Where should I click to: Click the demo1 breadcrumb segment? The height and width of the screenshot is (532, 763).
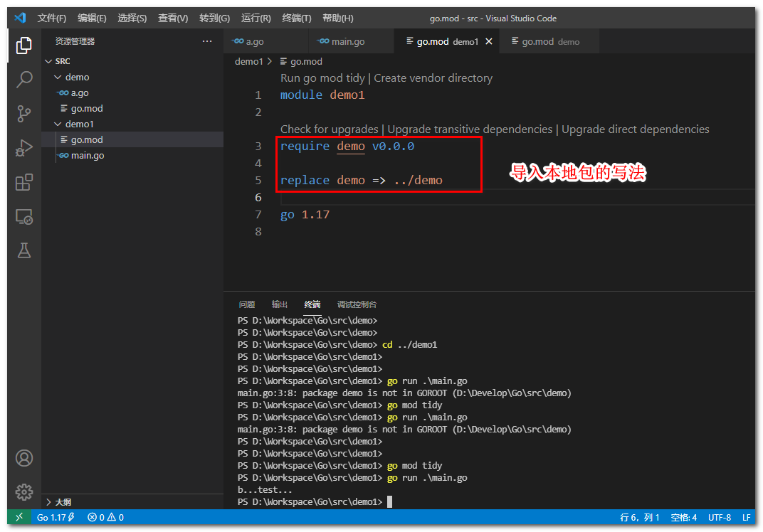[248, 62]
